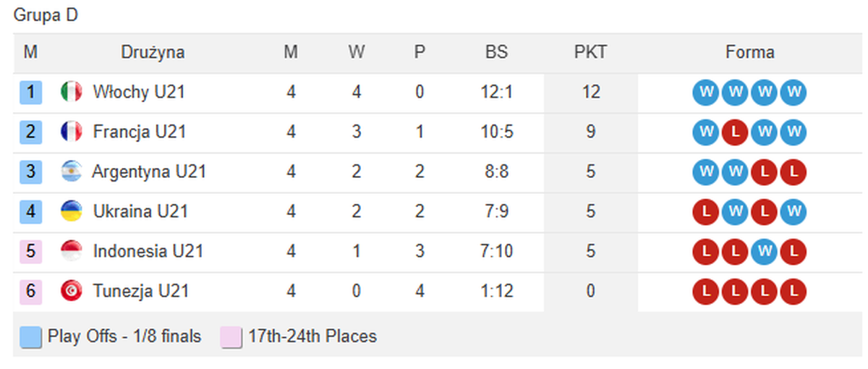This screenshot has width=868, height=369.
Task: Click the Indonesia flag icon
Action: 71,252
